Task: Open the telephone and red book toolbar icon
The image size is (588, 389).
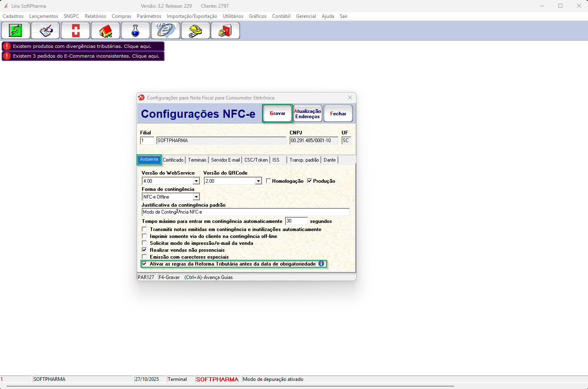Action: [226, 30]
